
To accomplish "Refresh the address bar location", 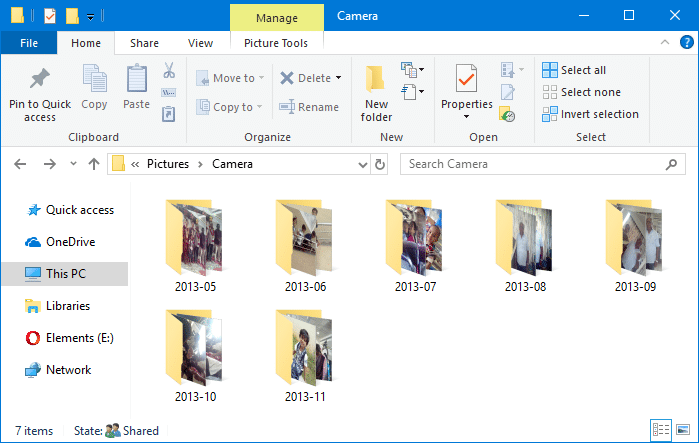I will (x=379, y=164).
